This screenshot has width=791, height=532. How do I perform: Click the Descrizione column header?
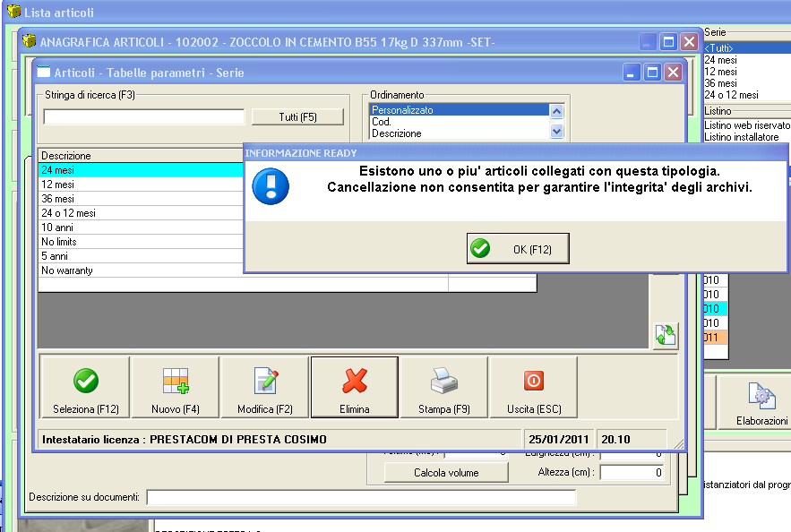[141, 155]
